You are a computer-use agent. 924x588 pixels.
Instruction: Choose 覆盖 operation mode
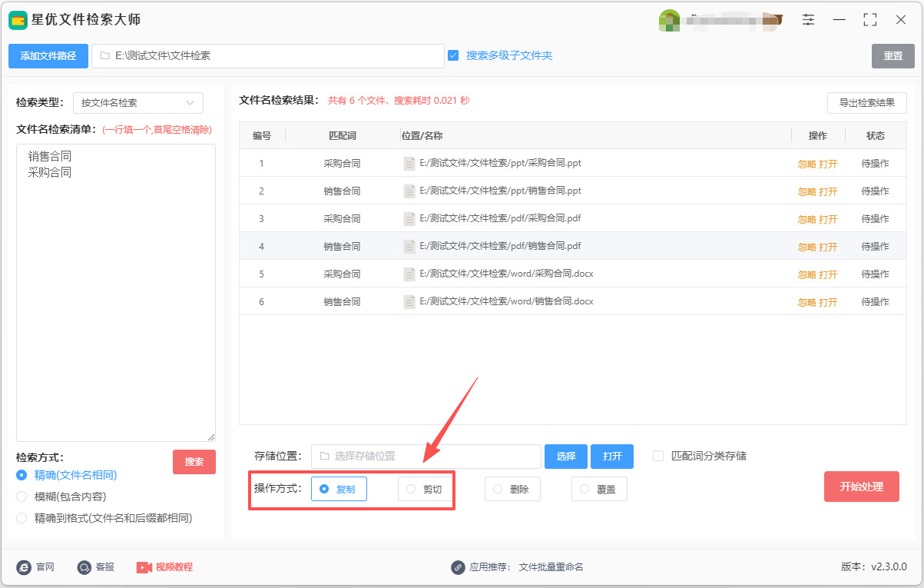[599, 489]
